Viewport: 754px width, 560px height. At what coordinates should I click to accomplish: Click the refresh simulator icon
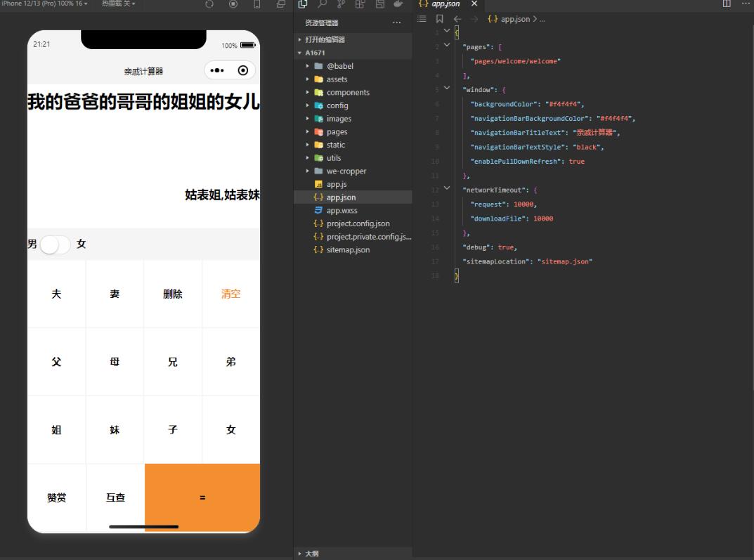coord(209,4)
